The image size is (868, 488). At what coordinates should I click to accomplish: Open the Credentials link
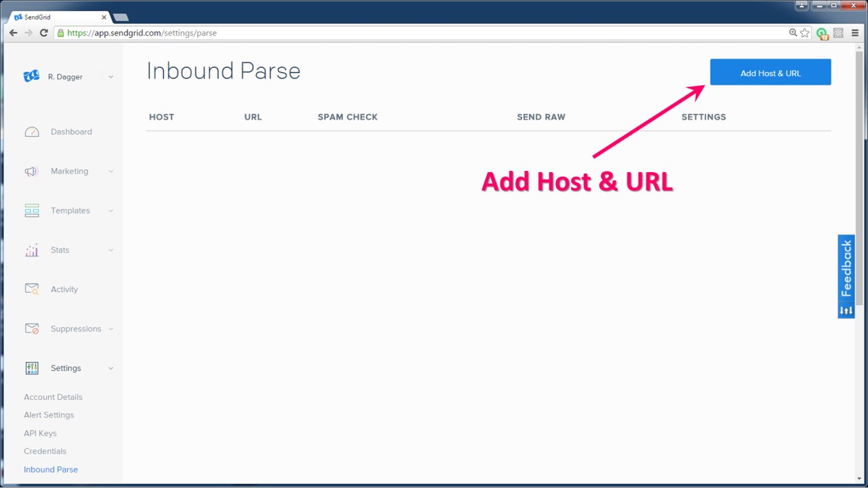[x=45, y=451]
